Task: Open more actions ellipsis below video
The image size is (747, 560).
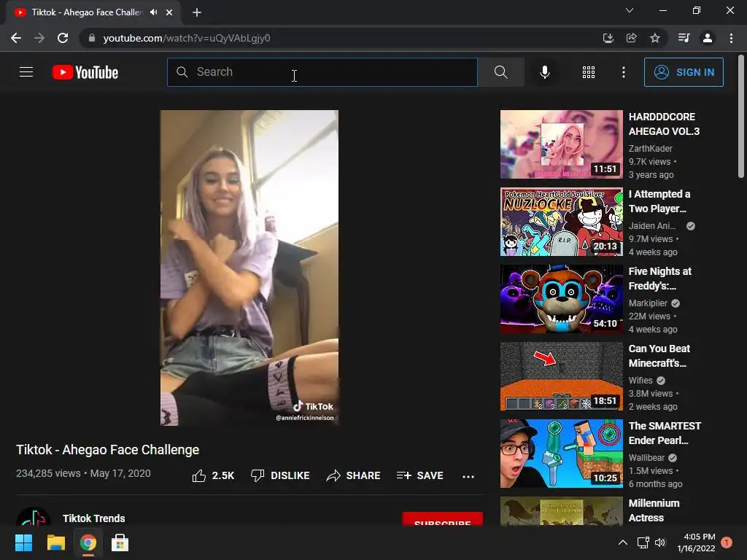Action: [x=468, y=475]
